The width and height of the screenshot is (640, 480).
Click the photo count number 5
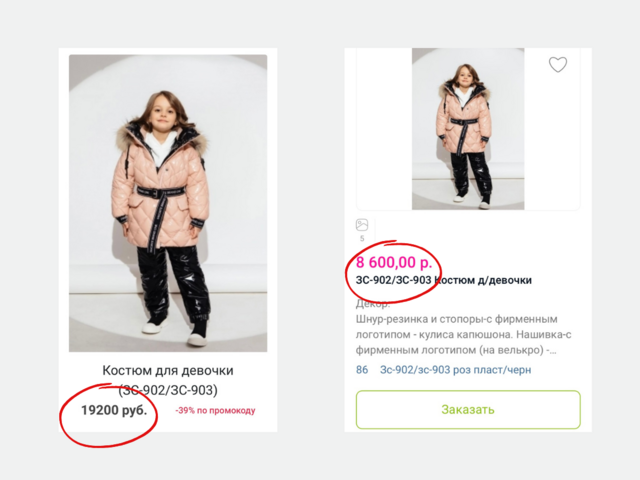pos(362,239)
